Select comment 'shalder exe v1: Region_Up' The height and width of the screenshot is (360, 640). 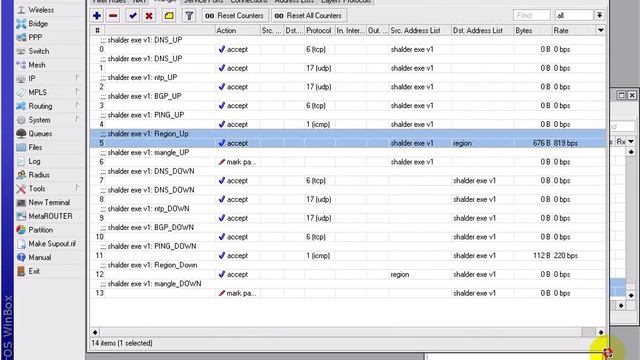(148, 133)
